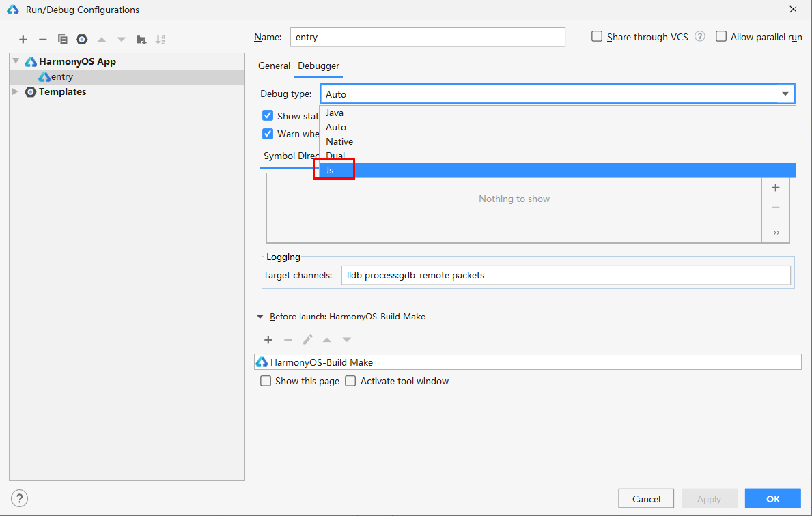Switch to the Debugger tab
This screenshot has height=516, width=812.
tap(318, 66)
